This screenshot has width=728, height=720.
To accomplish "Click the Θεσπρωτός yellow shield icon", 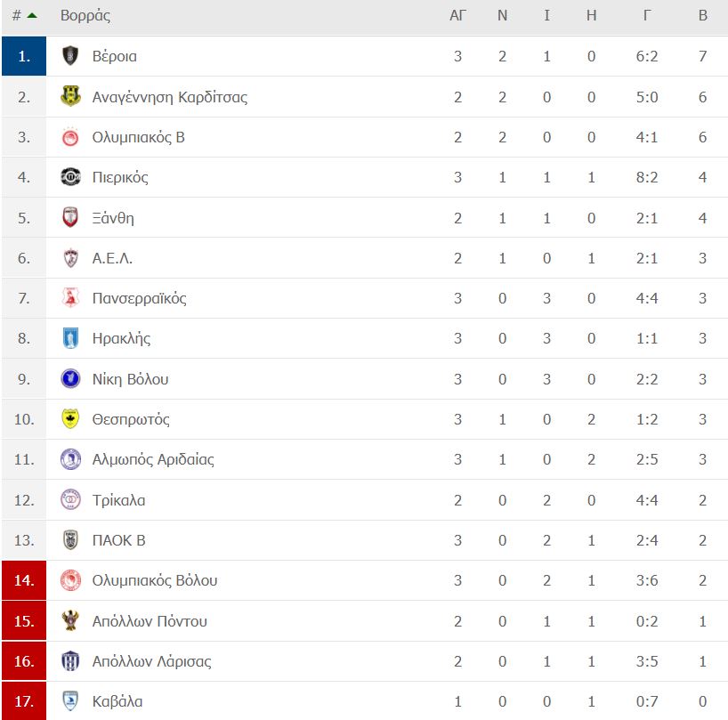I will (70, 418).
